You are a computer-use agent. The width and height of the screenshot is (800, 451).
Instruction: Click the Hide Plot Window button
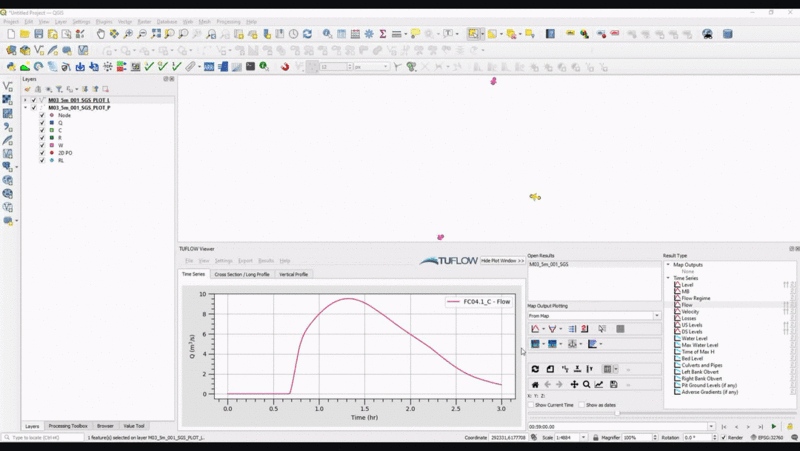tap(502, 260)
